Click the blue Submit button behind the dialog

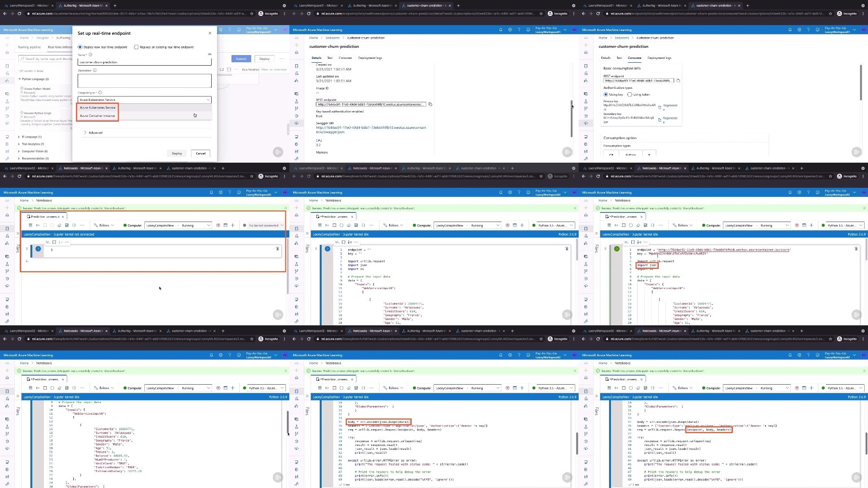(x=241, y=58)
